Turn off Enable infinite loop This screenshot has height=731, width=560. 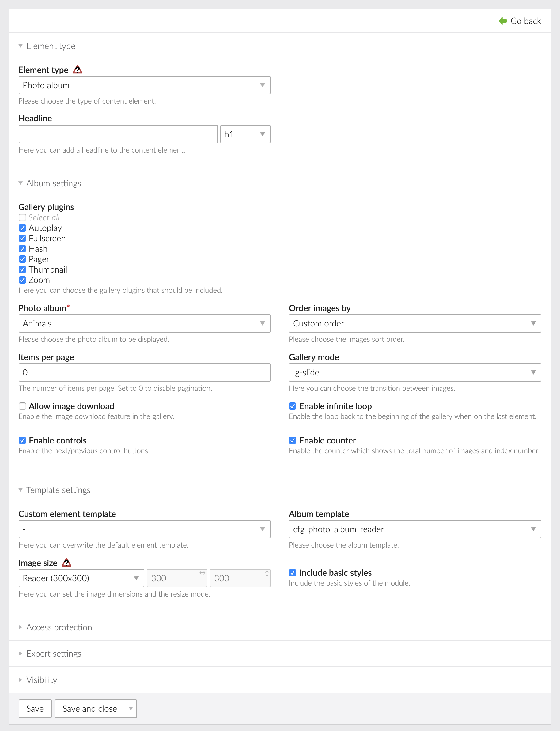[x=292, y=406]
